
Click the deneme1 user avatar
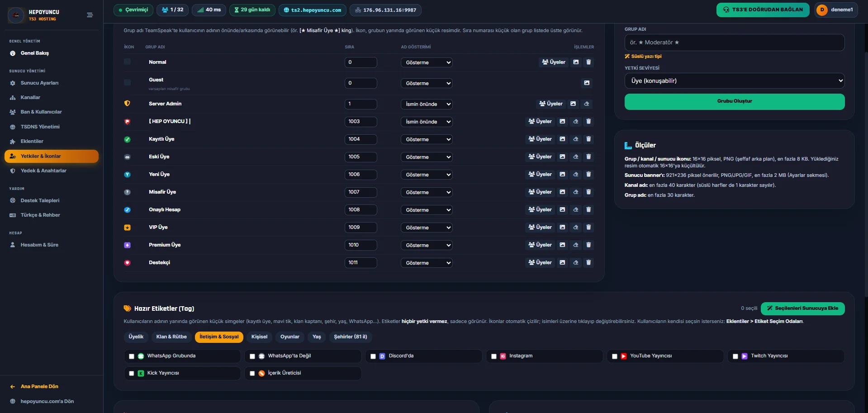coord(822,10)
